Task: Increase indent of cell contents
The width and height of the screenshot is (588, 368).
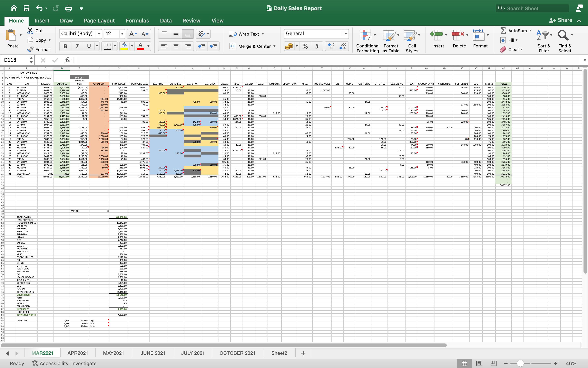Action: (213, 46)
